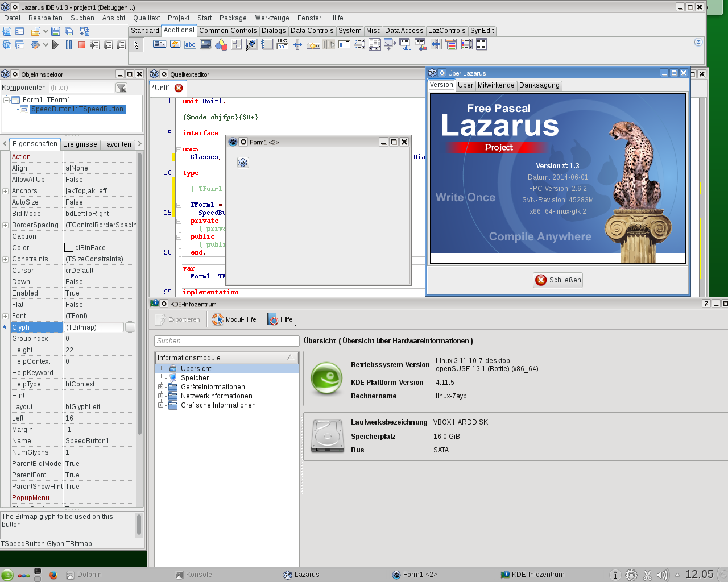Screen dimensions: 728x582
Task: Click the Run green play icon
Action: click(55, 45)
